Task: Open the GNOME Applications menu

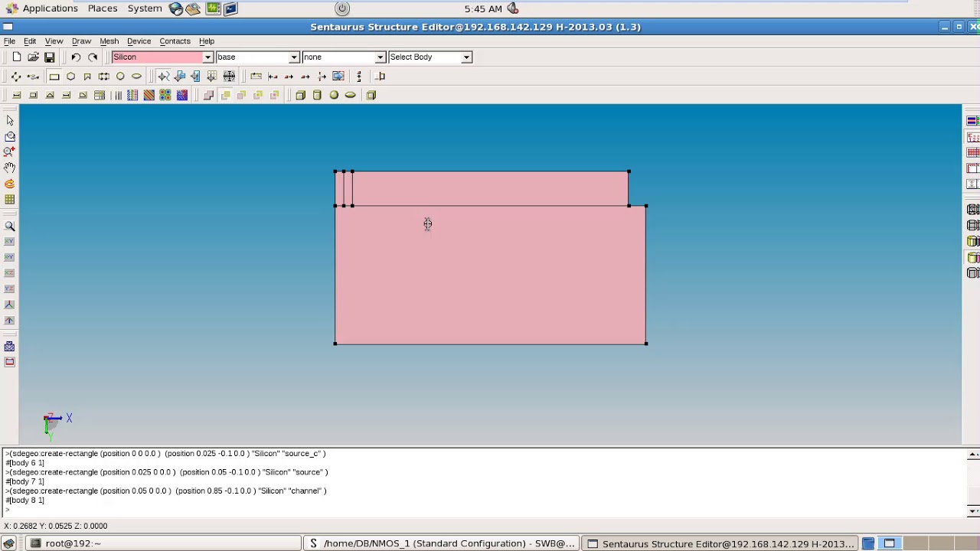Action: point(50,8)
